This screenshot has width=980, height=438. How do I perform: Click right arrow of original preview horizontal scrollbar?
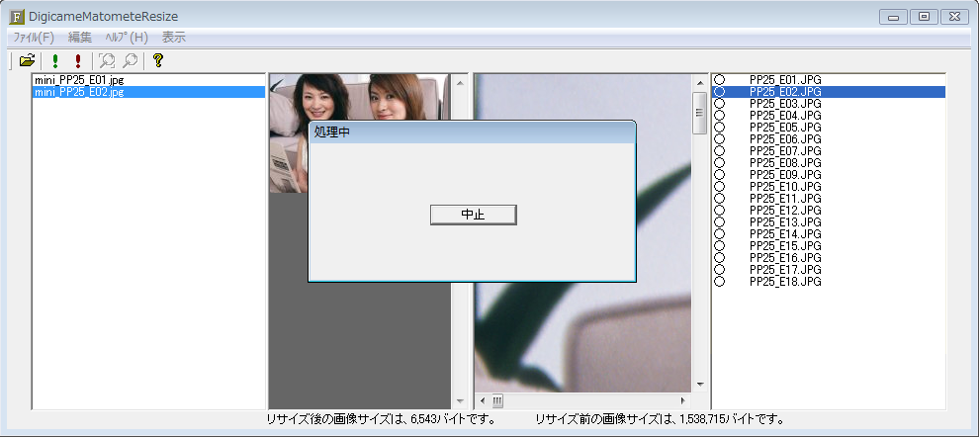click(682, 400)
